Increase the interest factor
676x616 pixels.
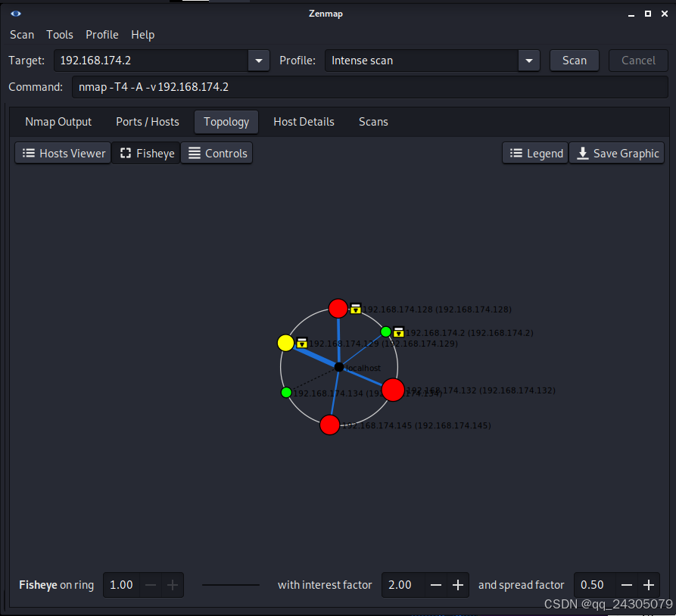[x=458, y=585]
